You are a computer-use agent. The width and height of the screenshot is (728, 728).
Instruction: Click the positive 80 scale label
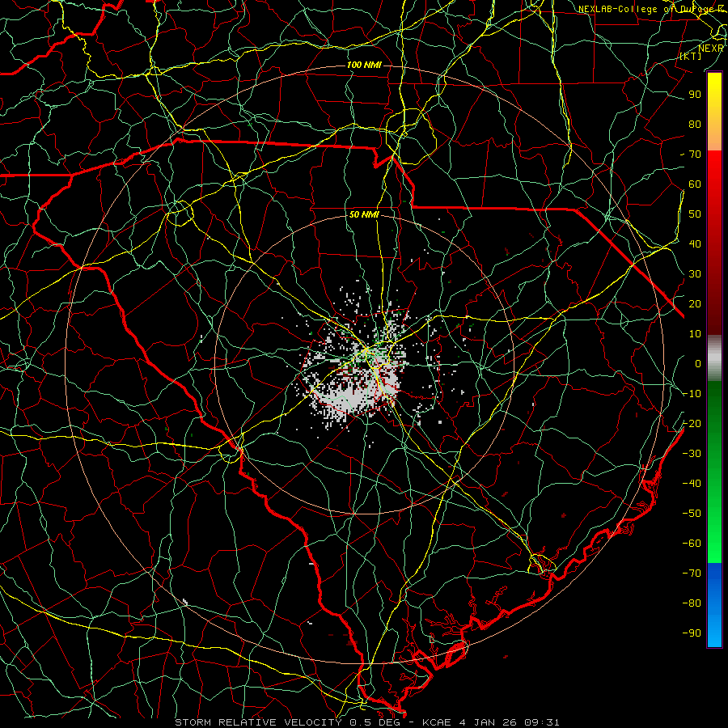tap(695, 125)
